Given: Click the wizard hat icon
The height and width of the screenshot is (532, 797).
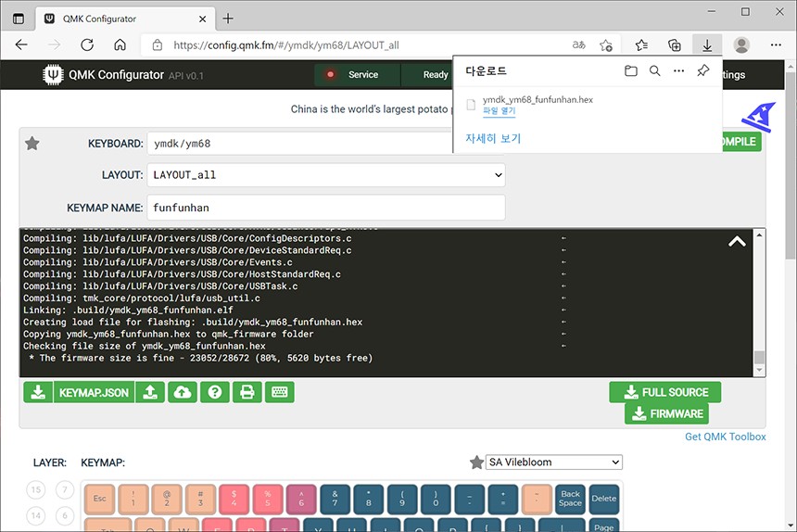Looking at the screenshot, I should (x=759, y=118).
